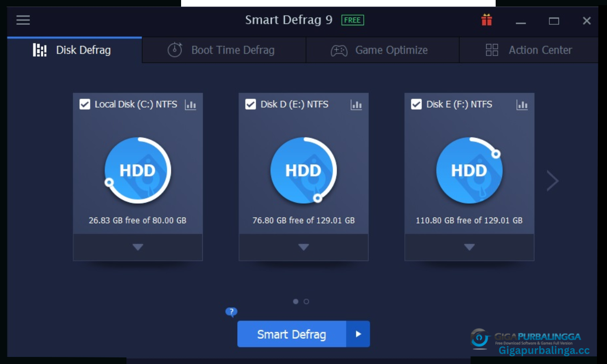View chart report for Disk D (E:)
This screenshot has width=607, height=364.
pyautogui.click(x=356, y=105)
